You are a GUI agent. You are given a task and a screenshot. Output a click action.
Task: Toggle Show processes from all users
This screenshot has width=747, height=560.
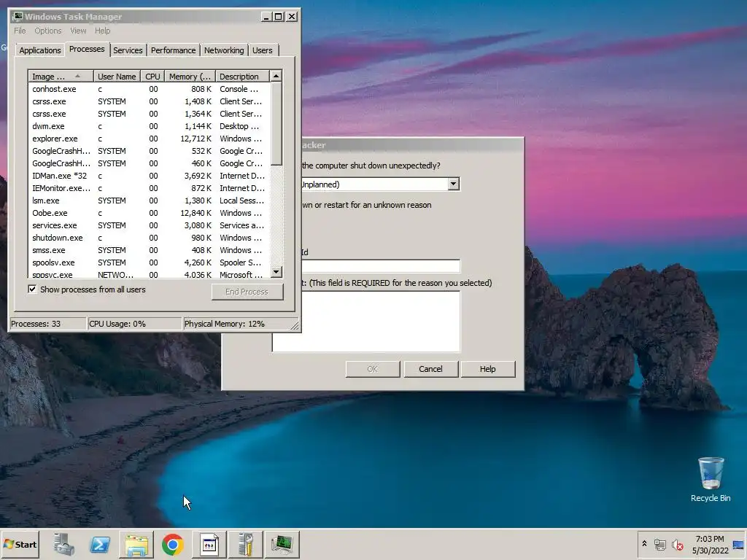pyautogui.click(x=32, y=289)
